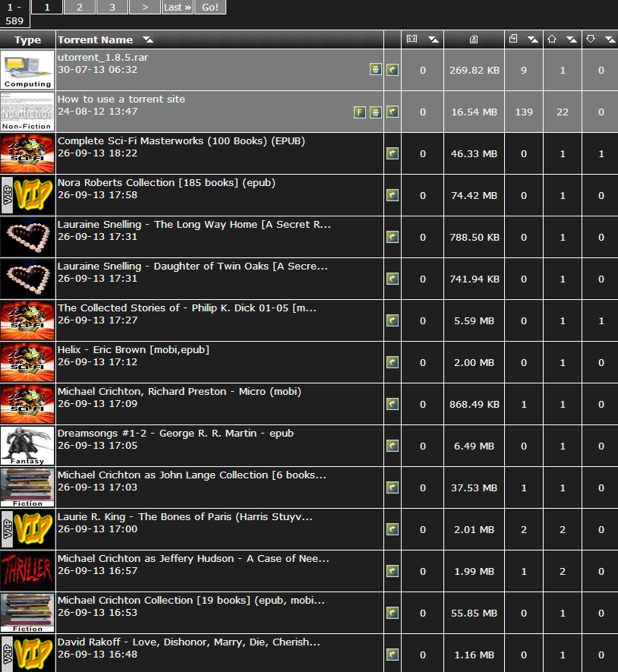The width and height of the screenshot is (618, 672).
Task: Click the Fiction thumbnail beside John Lange Collection
Action: tap(27, 487)
